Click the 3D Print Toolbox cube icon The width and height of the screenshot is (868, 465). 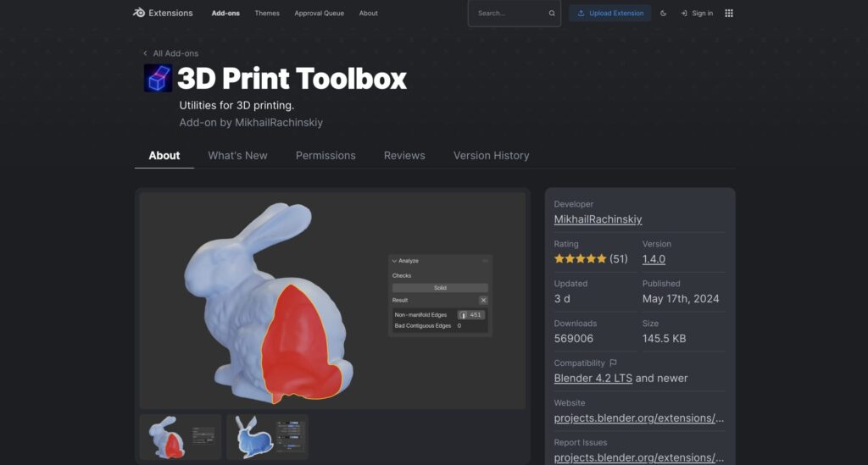coord(158,78)
